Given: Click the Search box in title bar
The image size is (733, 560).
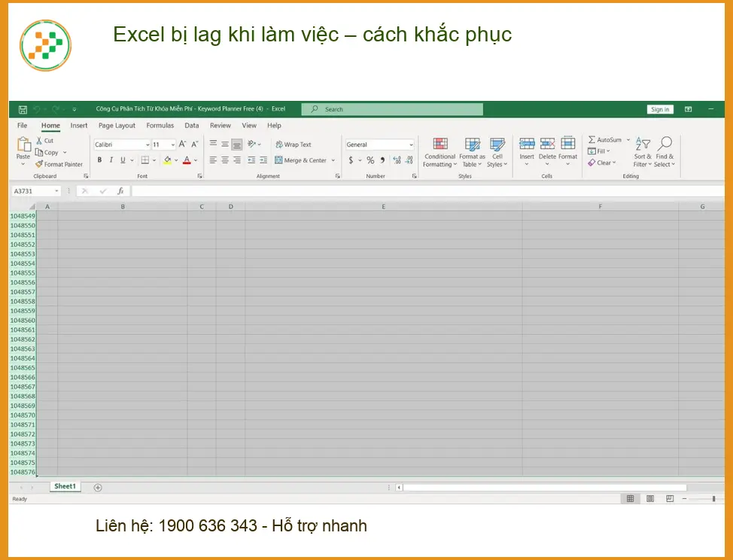Looking at the screenshot, I should pyautogui.click(x=392, y=109).
